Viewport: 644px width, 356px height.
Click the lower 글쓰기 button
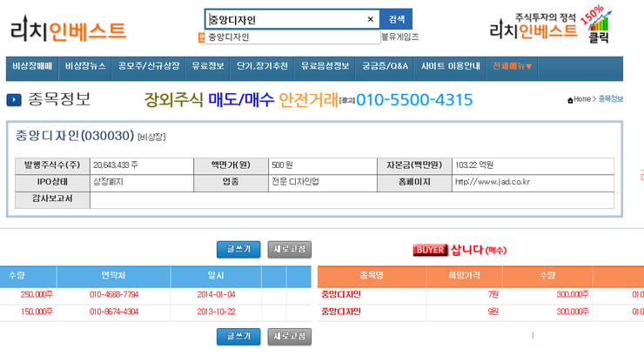[238, 336]
